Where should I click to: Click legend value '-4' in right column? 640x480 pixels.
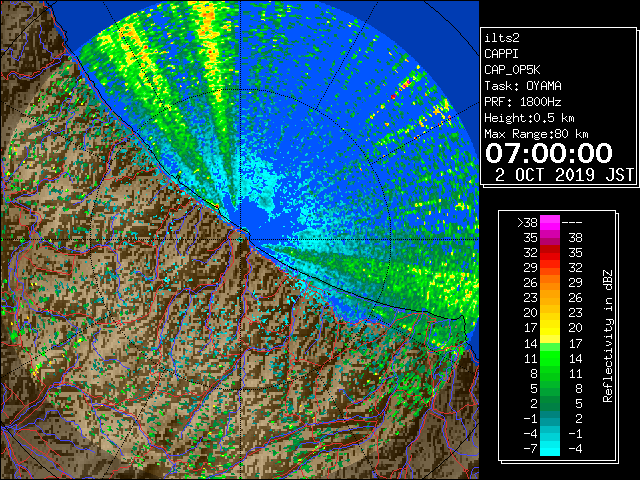[575, 448]
